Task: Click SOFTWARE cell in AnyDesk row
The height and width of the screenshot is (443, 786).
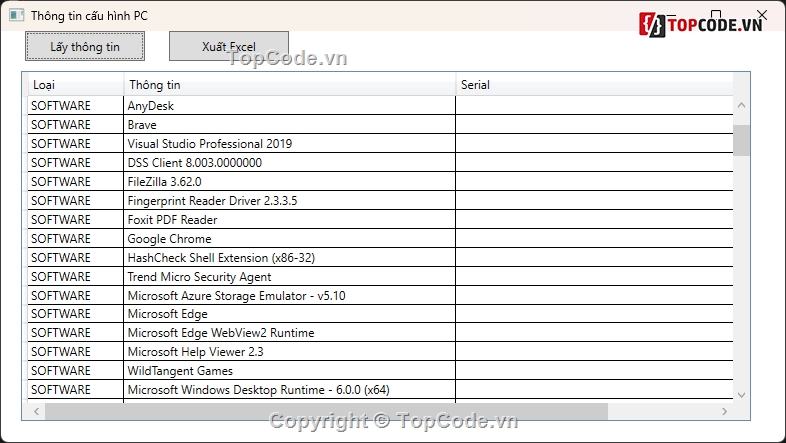Action: 76,106
